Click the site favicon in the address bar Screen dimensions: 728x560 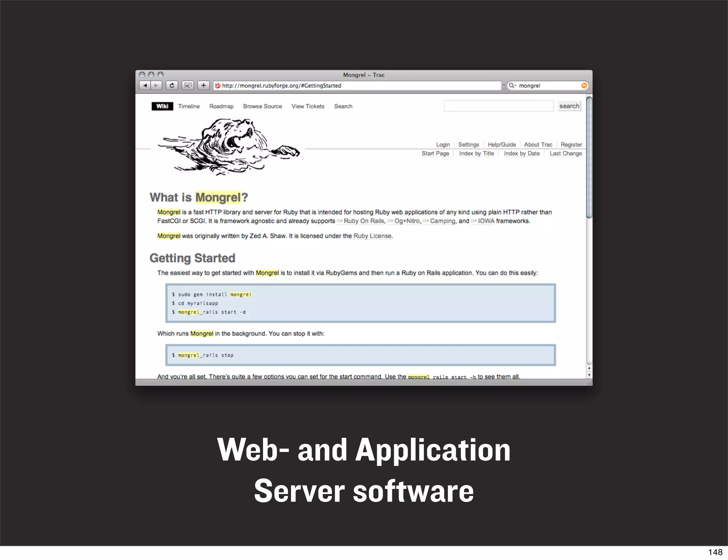218,86
